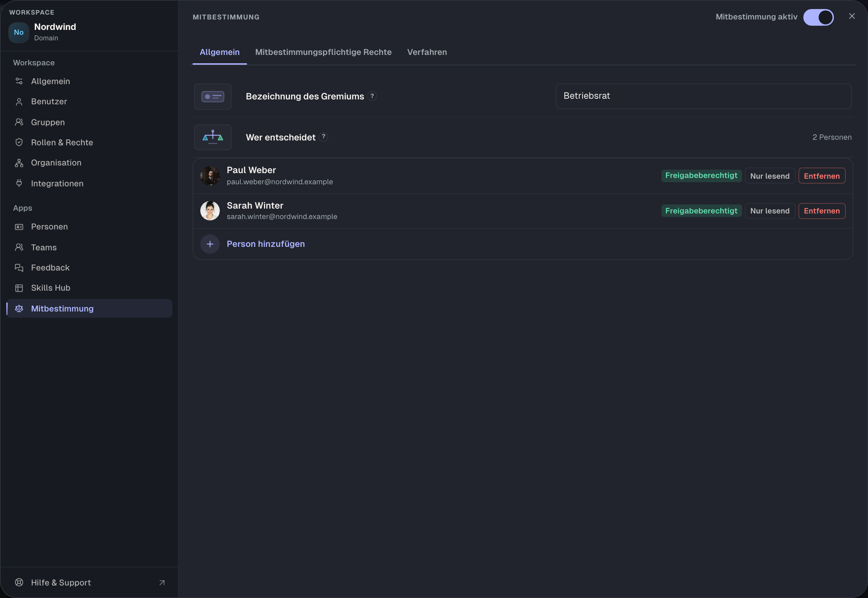The width and height of the screenshot is (868, 598).
Task: Click the help icon next to Wer entscheidet
Action: (323, 137)
